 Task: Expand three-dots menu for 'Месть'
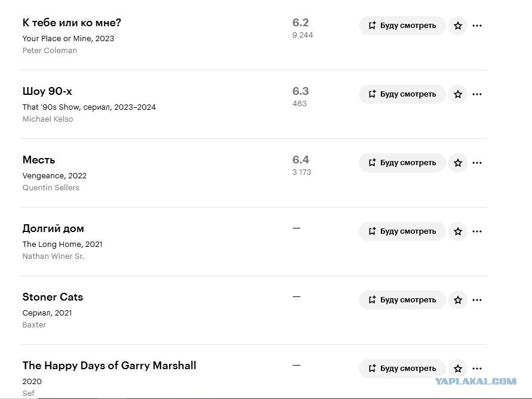coord(477,163)
